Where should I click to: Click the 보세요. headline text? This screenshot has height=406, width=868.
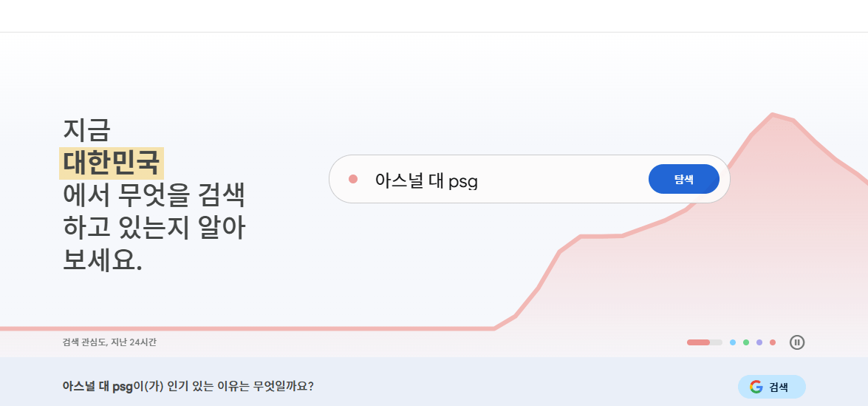click(102, 261)
